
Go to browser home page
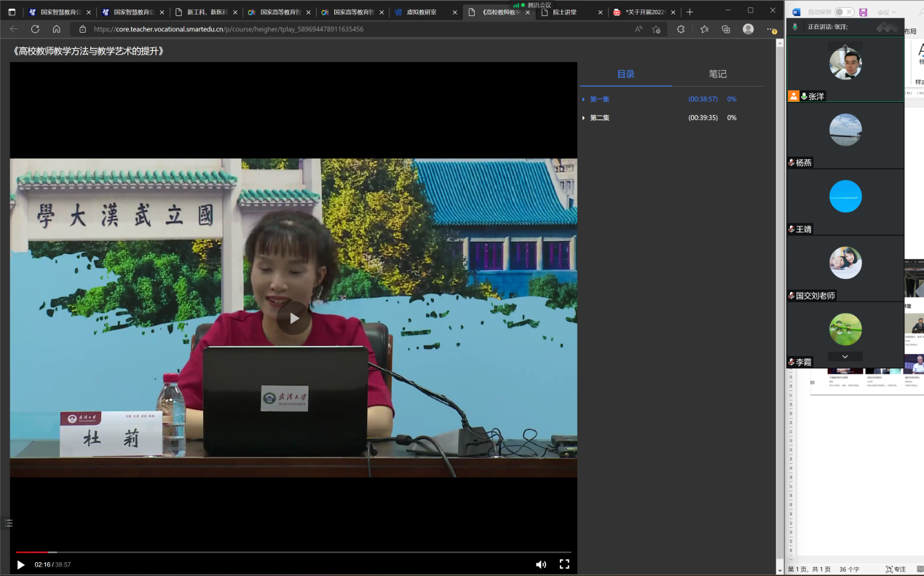pyautogui.click(x=57, y=29)
